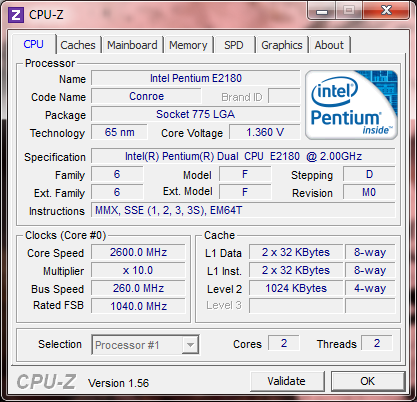Click the Rated FSB value 1040.0 MHz
This screenshot has height=402, width=417.
[x=138, y=306]
